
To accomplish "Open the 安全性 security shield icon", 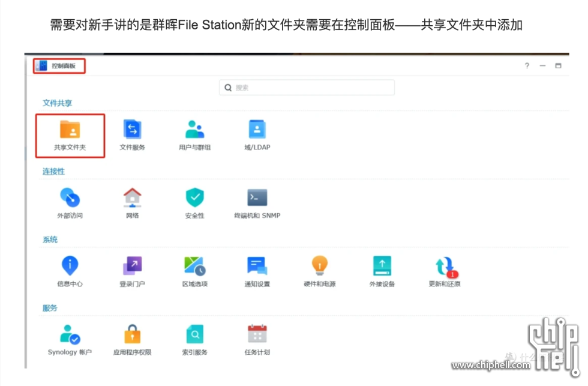I will (194, 198).
